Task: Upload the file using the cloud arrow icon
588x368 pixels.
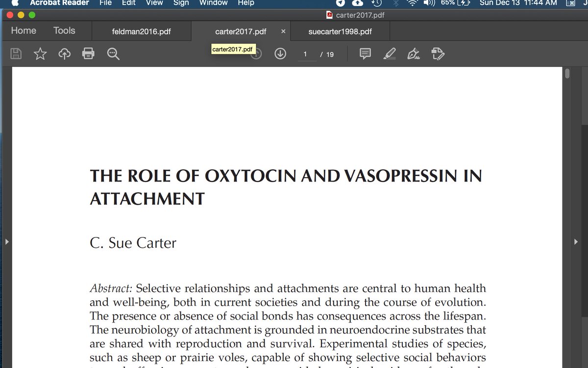Action: click(64, 54)
